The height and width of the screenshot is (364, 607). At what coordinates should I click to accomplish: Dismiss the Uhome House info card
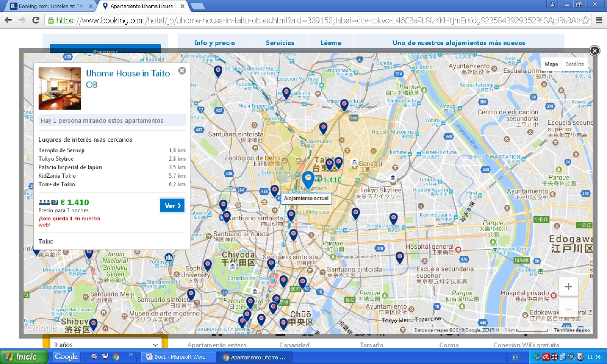tap(182, 71)
